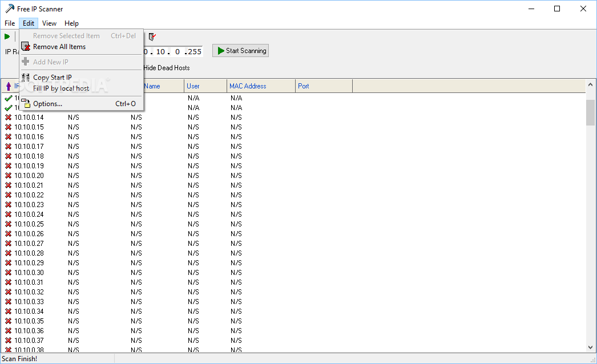Click the 10 octet field of the end IP
Image resolution: width=597 pixels, height=364 pixels.
pyautogui.click(x=160, y=52)
